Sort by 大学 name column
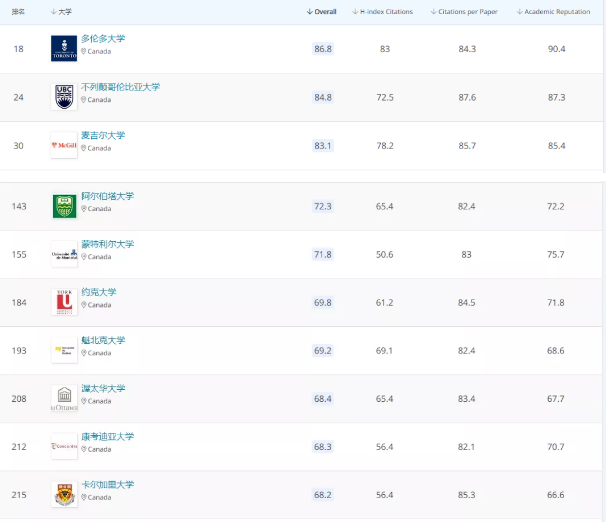607x525 pixels. [x=61, y=12]
